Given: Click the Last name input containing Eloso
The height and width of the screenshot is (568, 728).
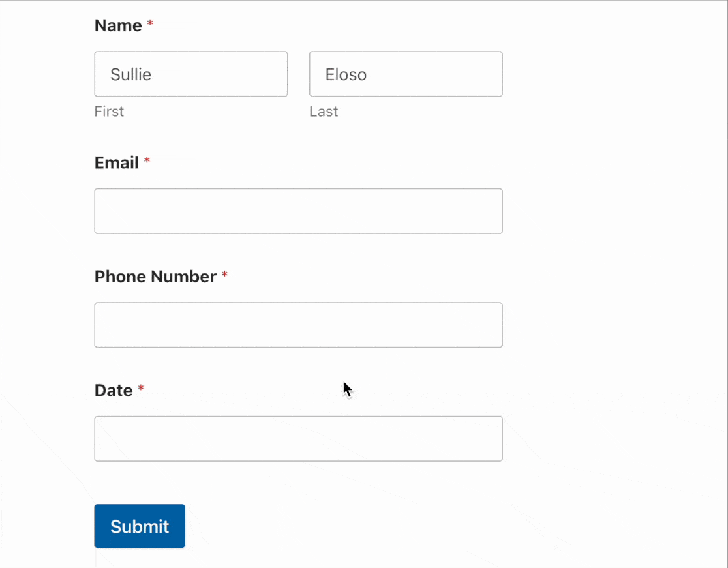Looking at the screenshot, I should point(405,74).
